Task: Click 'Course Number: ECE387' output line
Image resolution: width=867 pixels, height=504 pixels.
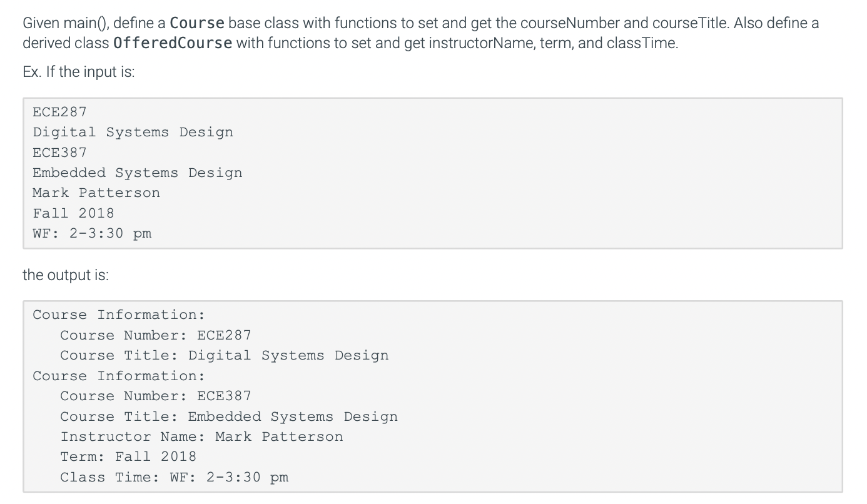Action: coord(156,396)
